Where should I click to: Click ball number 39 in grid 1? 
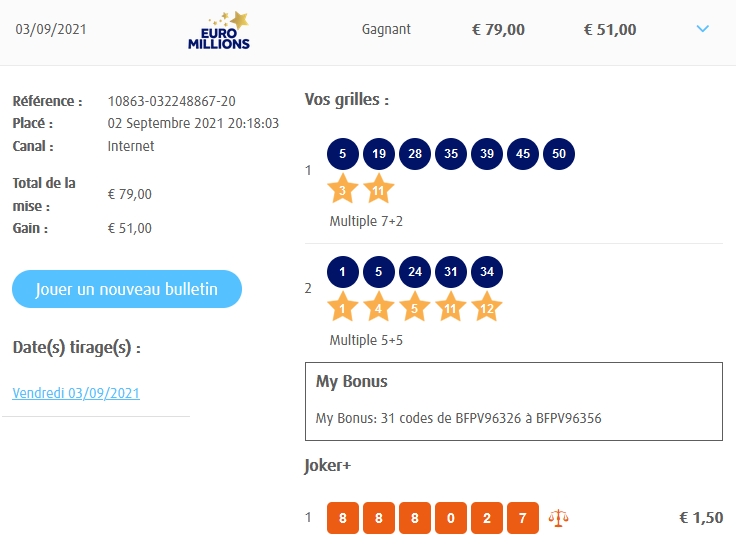[x=486, y=154]
